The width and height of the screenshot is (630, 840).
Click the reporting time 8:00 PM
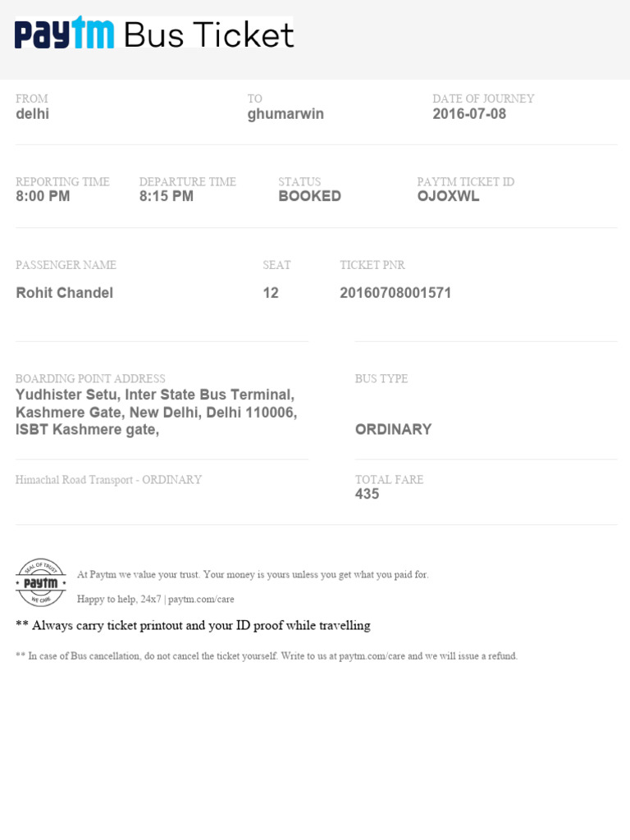click(43, 196)
